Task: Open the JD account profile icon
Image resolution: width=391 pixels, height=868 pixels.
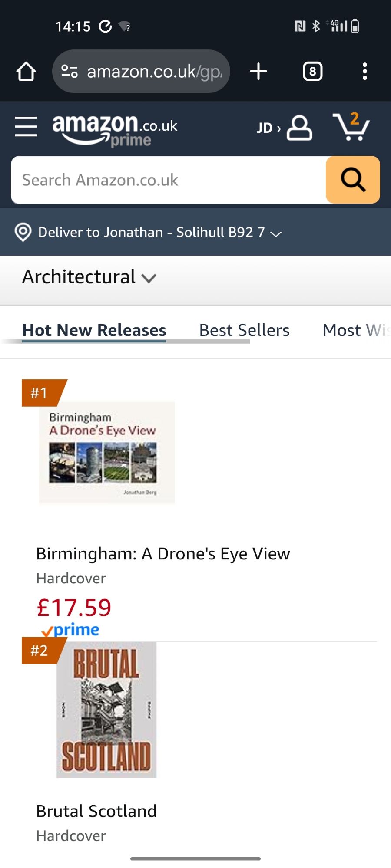Action: click(x=299, y=128)
